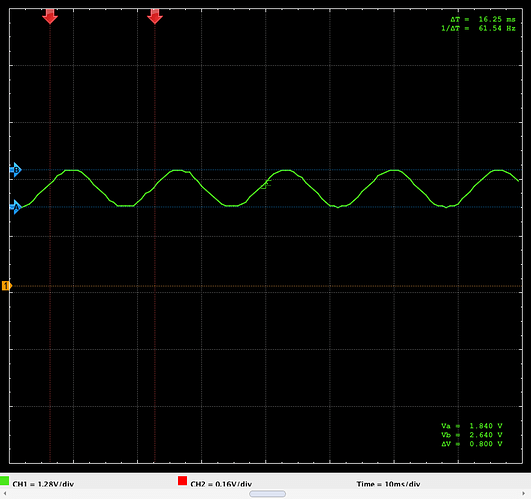This screenshot has width=531, height=499.
Task: Select the second red time cursor arrow
Action: (x=155, y=16)
